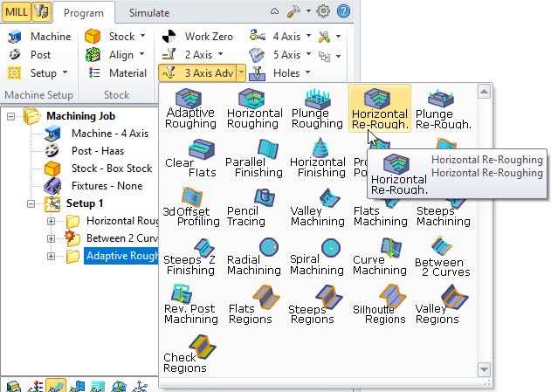This screenshot has height=392, width=551.
Task: Switch to the Program tab
Action: tap(84, 13)
